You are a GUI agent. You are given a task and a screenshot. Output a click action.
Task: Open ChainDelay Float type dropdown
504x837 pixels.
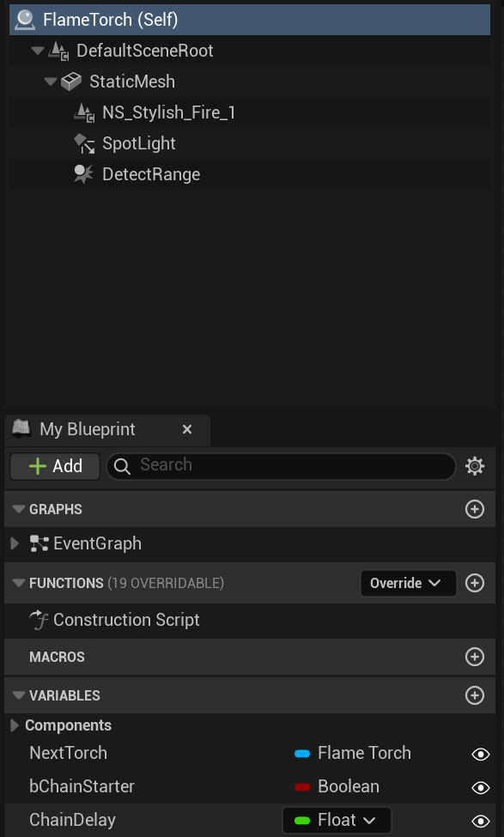[x=337, y=820]
